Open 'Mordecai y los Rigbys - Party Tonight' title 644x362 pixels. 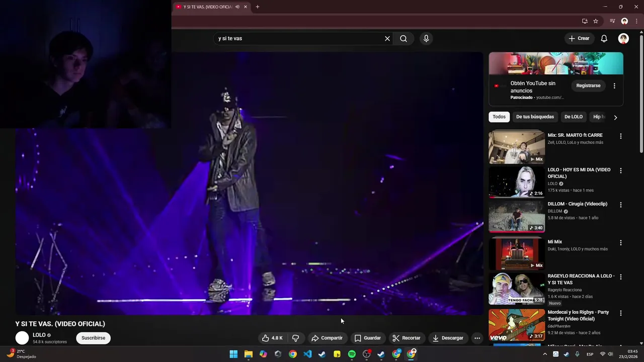coord(578,315)
